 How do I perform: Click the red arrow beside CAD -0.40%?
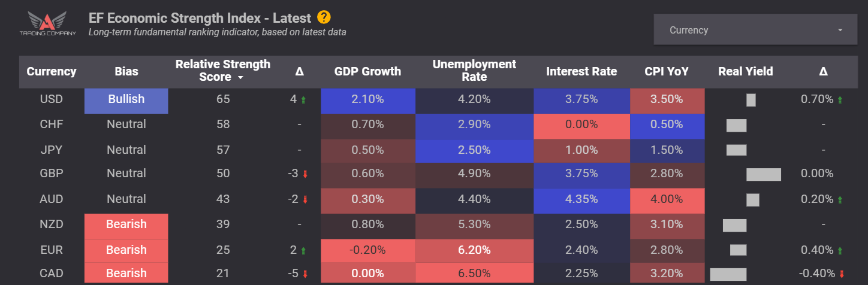click(842, 274)
